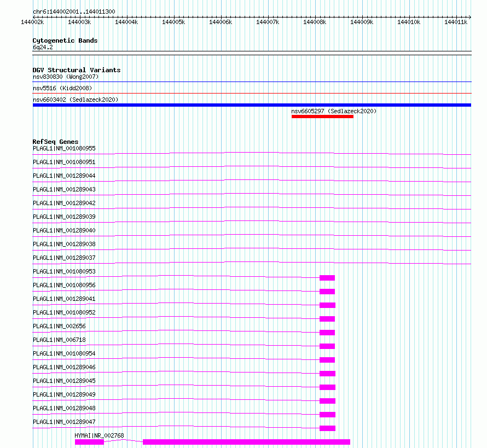This screenshot has height=448, width=487.
Task: Select transcript PLAGL1|NM_001289040
Action: (64, 230)
